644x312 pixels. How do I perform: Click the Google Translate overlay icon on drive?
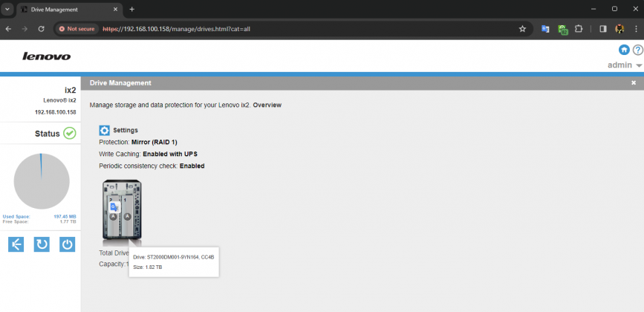pyautogui.click(x=115, y=209)
